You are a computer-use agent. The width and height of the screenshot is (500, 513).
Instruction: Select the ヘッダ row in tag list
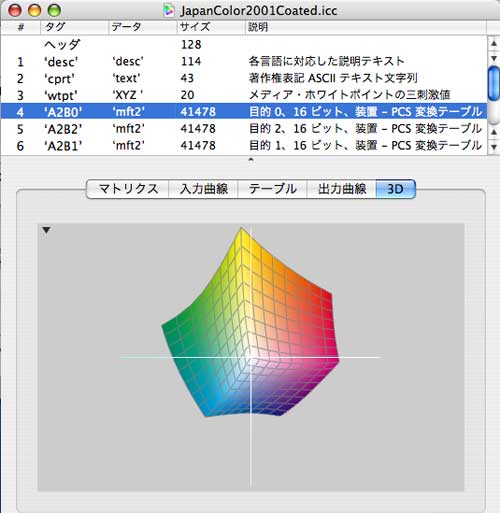tap(243, 44)
